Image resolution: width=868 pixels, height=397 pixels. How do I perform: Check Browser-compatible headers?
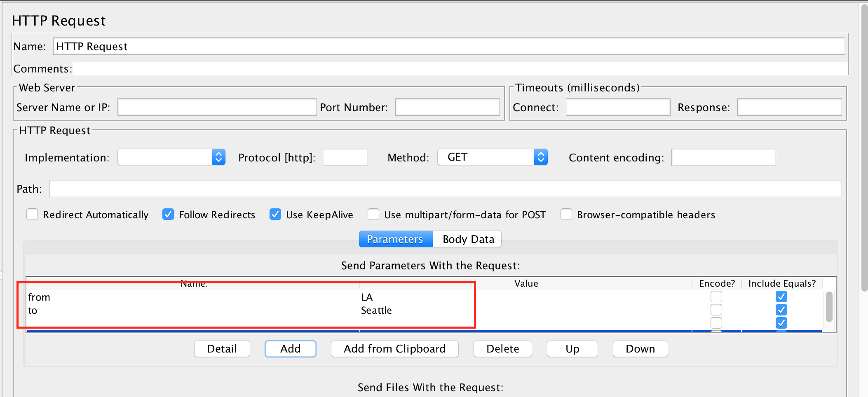coord(566,215)
